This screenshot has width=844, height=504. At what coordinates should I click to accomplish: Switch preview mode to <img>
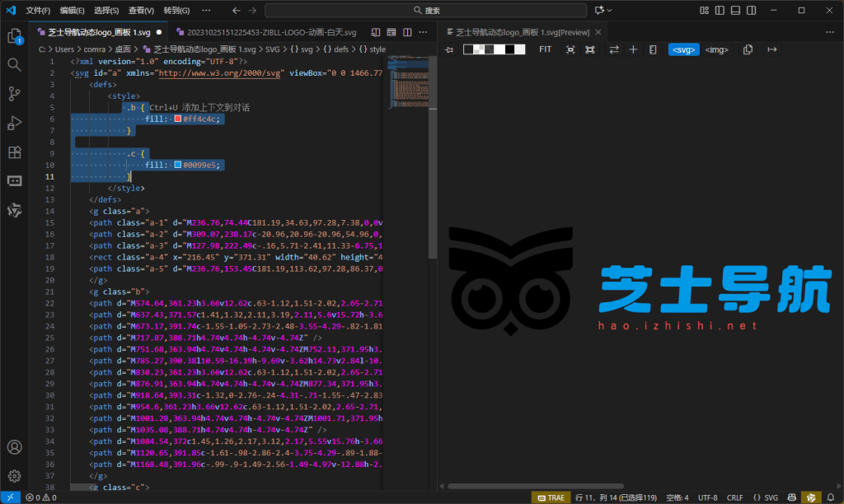[x=715, y=49]
